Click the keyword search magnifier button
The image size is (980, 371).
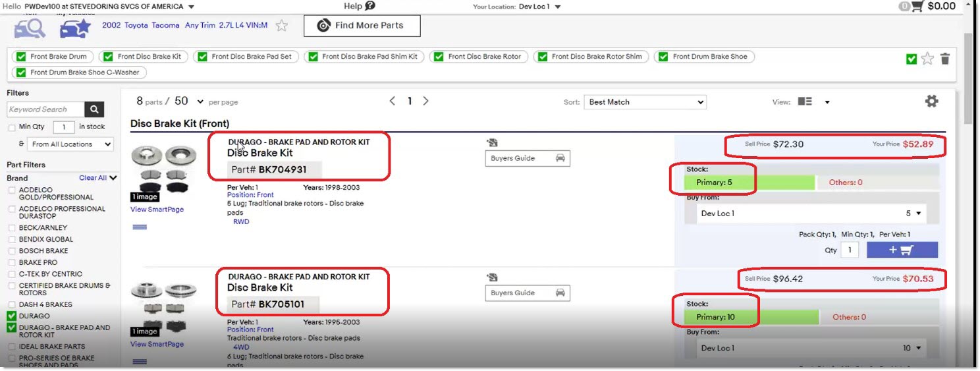point(95,109)
